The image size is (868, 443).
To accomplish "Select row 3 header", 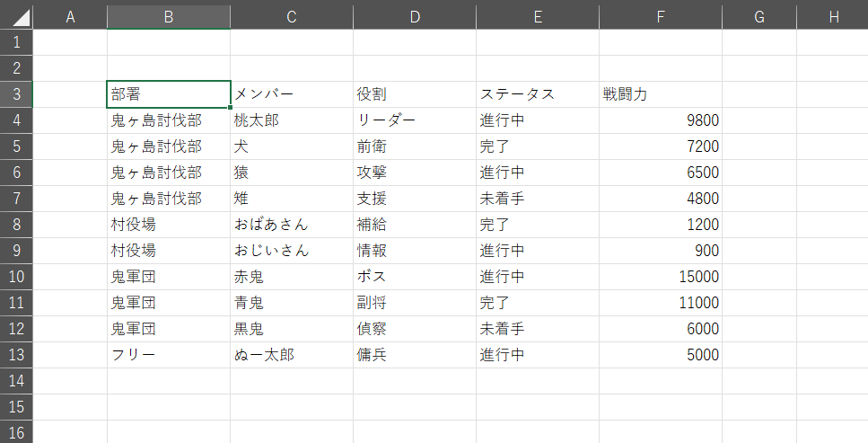I will tap(16, 94).
